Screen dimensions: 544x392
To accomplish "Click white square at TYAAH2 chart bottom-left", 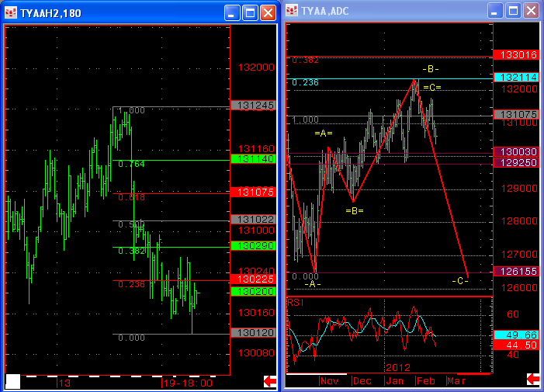I will 12,381.
